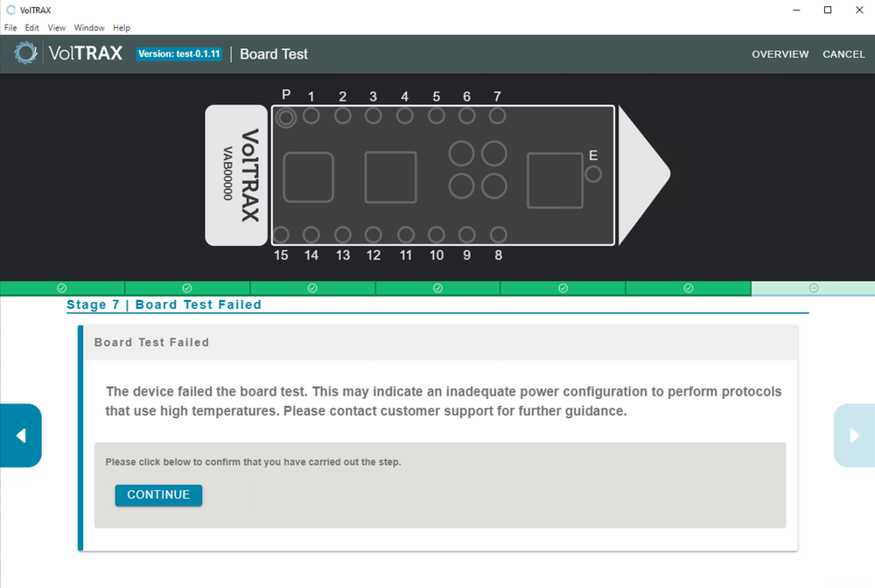
Task: Go back with the left arrow button
Action: 21,435
